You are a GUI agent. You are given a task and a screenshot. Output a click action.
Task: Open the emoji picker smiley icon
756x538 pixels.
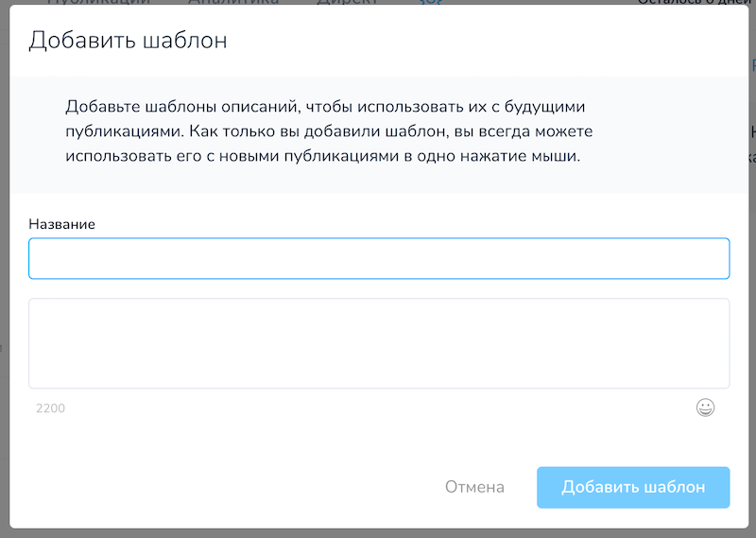[x=705, y=408]
